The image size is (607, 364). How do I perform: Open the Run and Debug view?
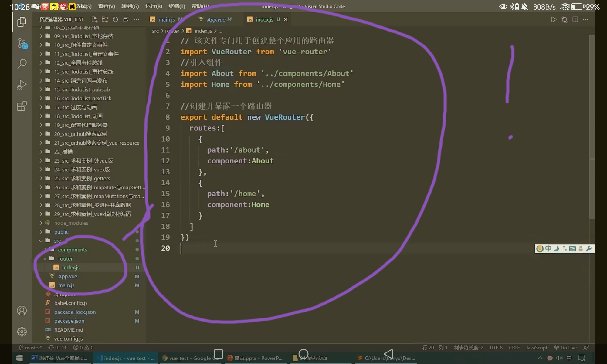22,85
